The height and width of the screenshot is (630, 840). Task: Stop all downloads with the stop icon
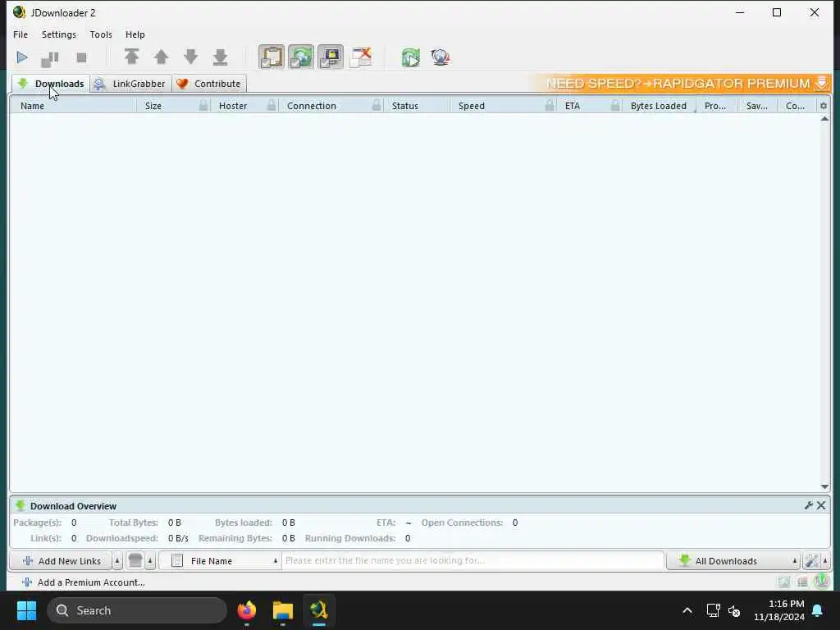tap(81, 58)
